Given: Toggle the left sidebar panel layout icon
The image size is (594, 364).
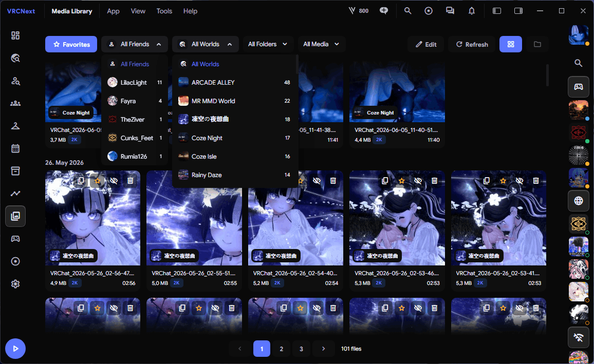Looking at the screenshot, I should [497, 11].
